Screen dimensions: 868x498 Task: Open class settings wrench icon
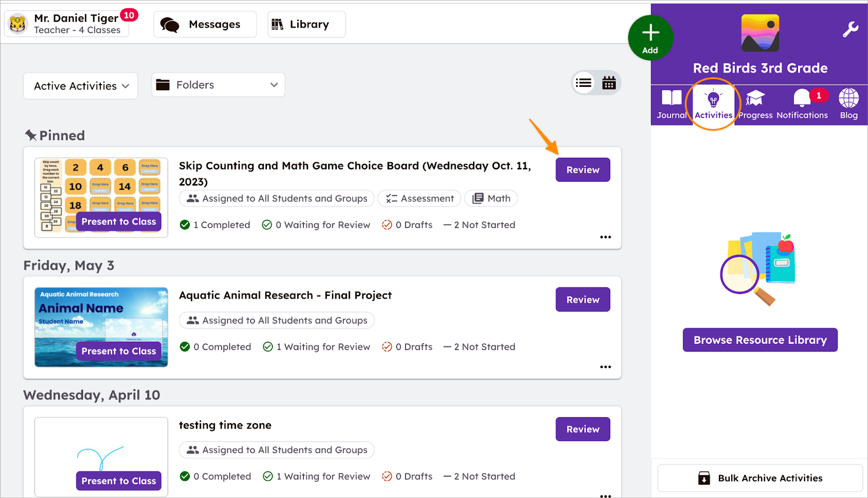point(850,29)
